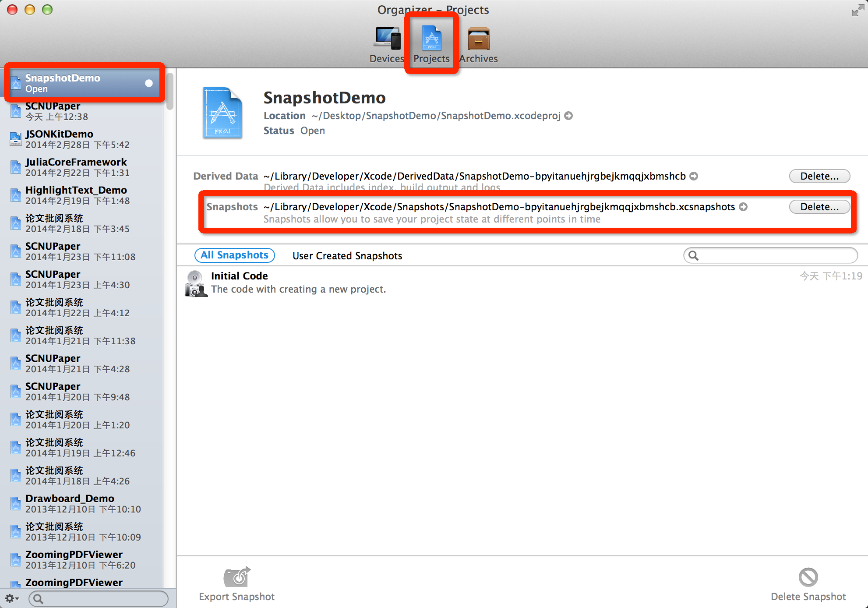Click magnifier icon in snapshot search field
The height and width of the screenshot is (608, 868).
(x=694, y=255)
